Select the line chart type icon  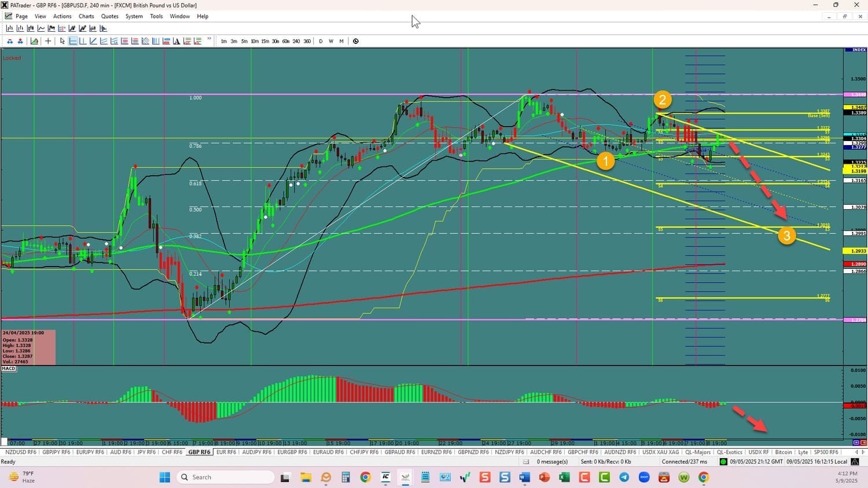(41, 28)
